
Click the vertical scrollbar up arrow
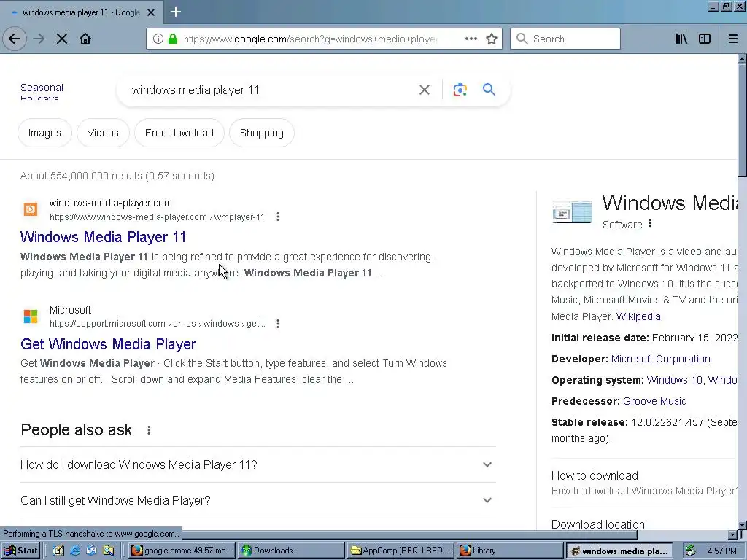click(742, 58)
